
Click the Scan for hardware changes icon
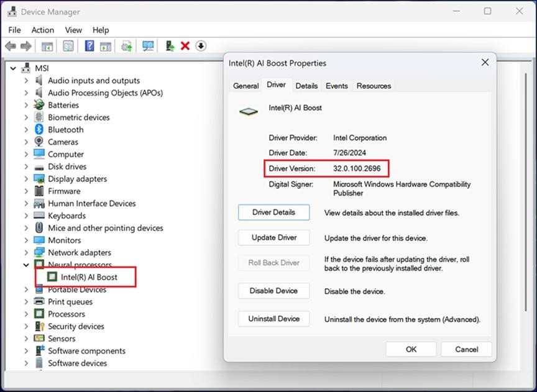(148, 46)
